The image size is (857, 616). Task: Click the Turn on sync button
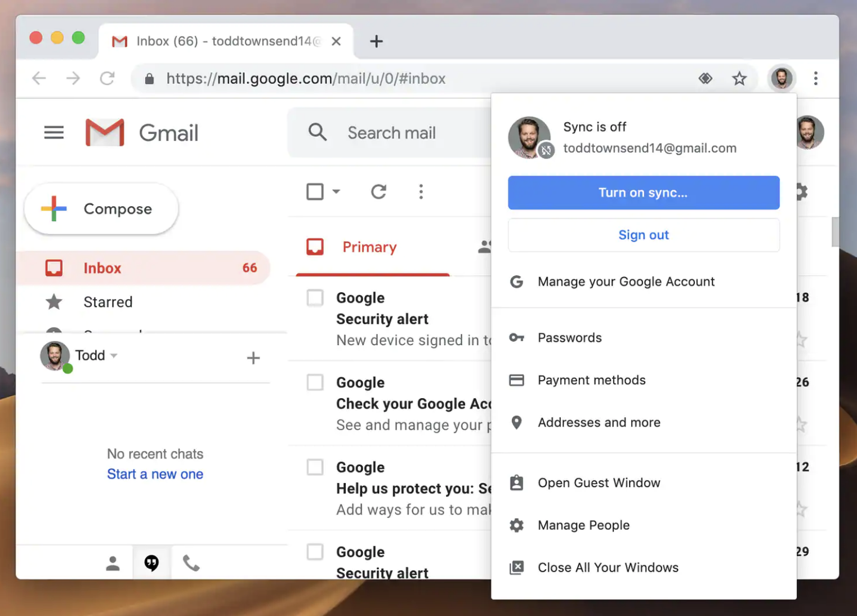pyautogui.click(x=643, y=193)
